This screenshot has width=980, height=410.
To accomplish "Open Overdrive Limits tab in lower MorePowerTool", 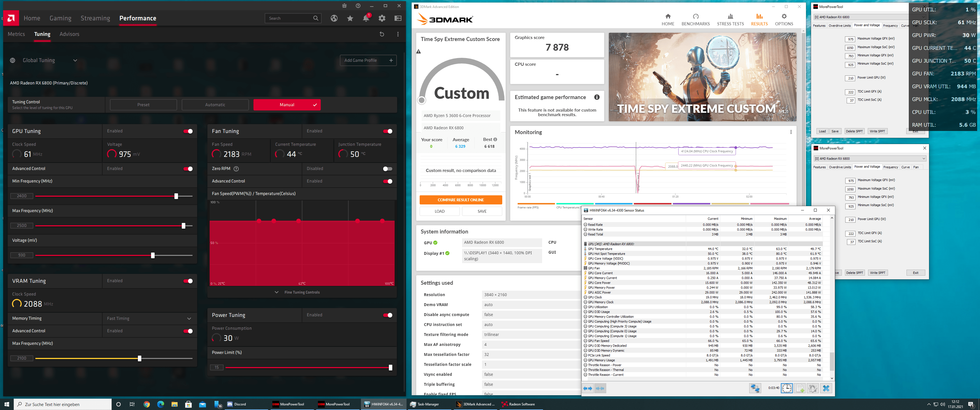I will tap(840, 167).
